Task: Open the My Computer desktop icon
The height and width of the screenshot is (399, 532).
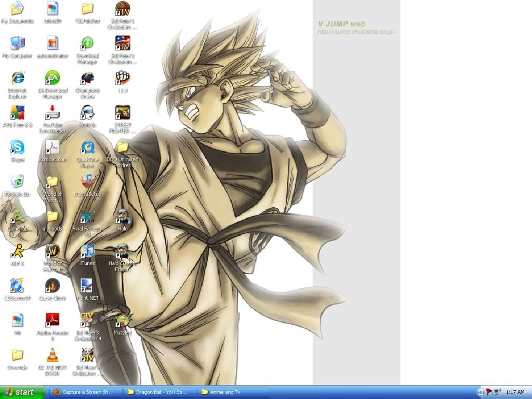Action: pos(17,43)
